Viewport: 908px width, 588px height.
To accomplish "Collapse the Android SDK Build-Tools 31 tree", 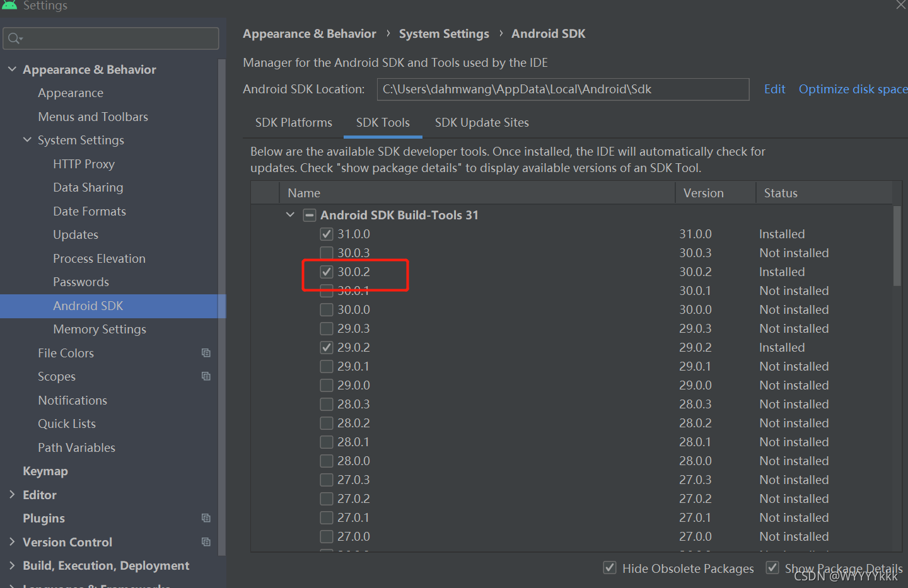I will coord(290,214).
